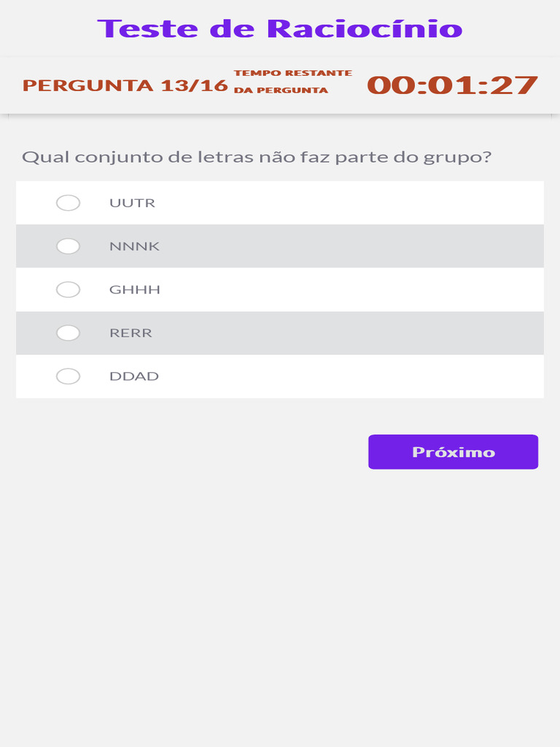Screen dimensions: 560x747
Task: Click the NNNK answer label
Action: point(134,247)
